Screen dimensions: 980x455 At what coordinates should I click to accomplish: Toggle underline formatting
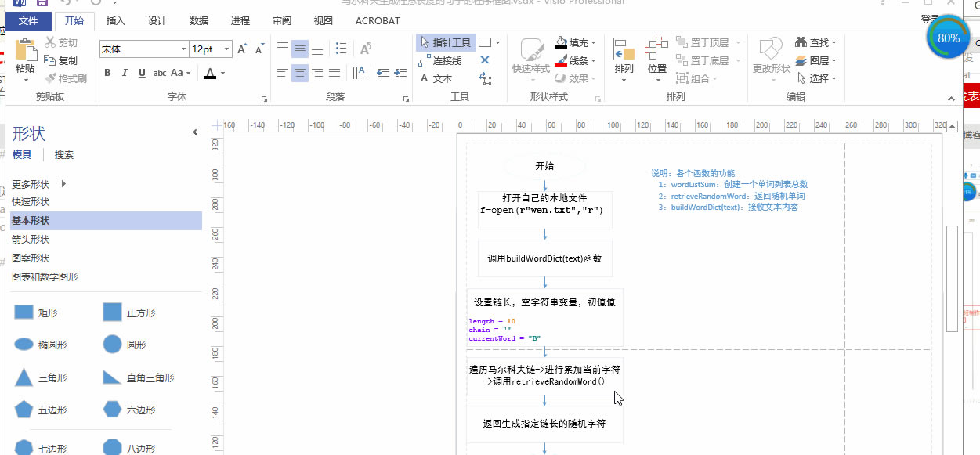click(142, 73)
